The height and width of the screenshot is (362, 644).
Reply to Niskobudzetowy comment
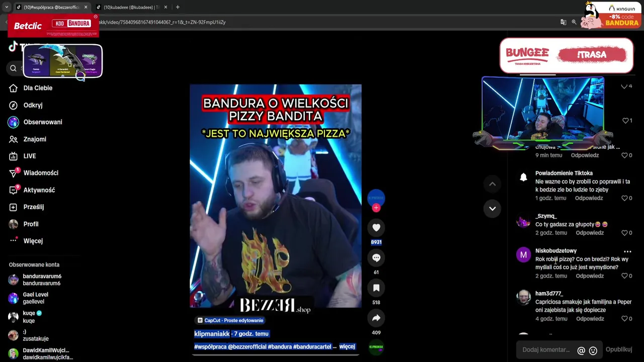pyautogui.click(x=590, y=276)
